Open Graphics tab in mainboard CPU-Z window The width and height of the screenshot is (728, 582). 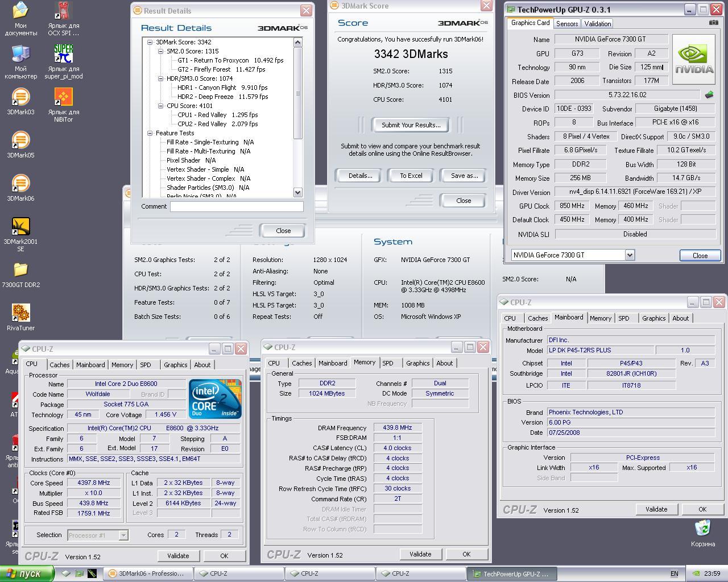653,318
